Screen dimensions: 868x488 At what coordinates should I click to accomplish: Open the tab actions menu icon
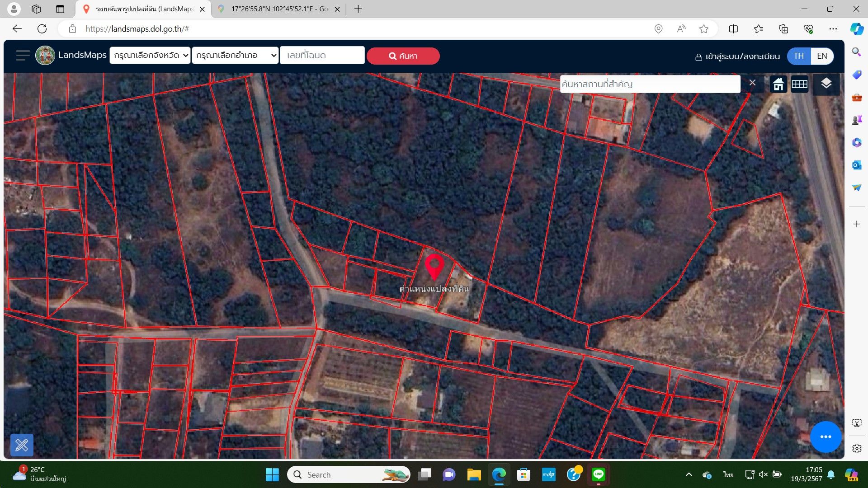[x=60, y=9]
